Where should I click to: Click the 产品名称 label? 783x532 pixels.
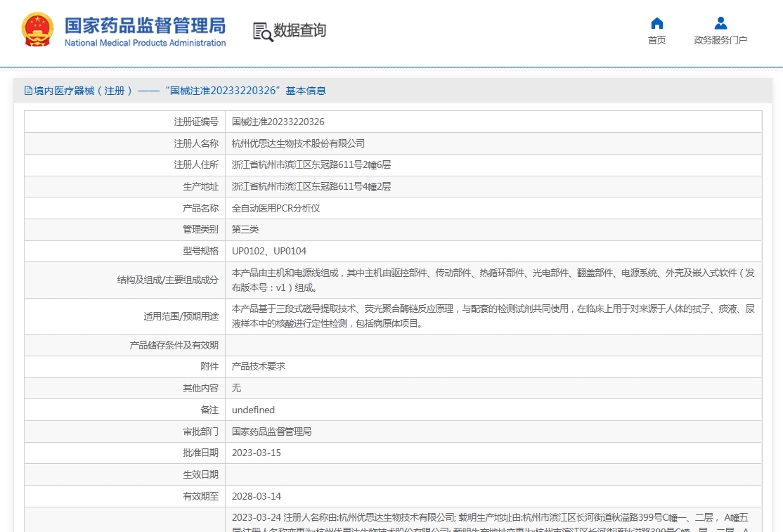point(201,208)
